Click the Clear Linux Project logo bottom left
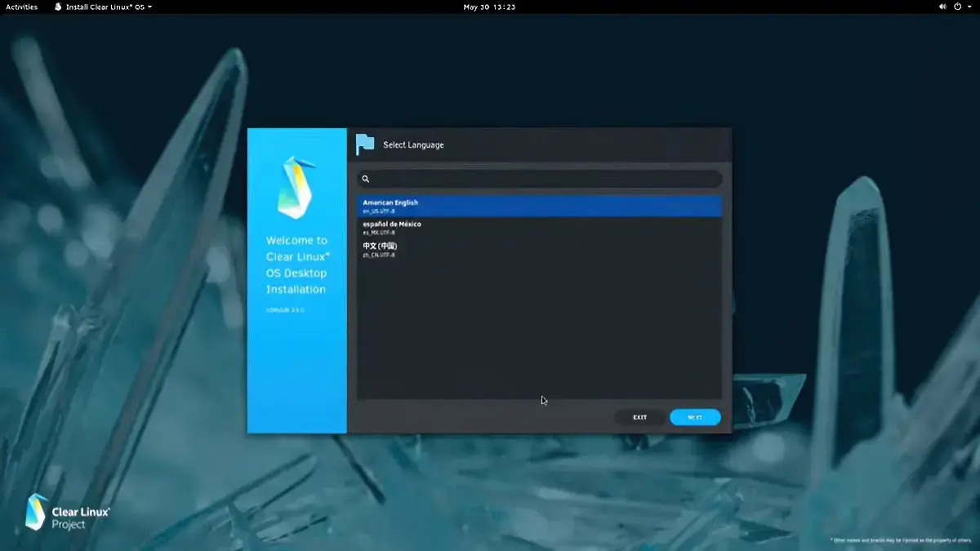The height and width of the screenshot is (551, 980). click(x=37, y=513)
